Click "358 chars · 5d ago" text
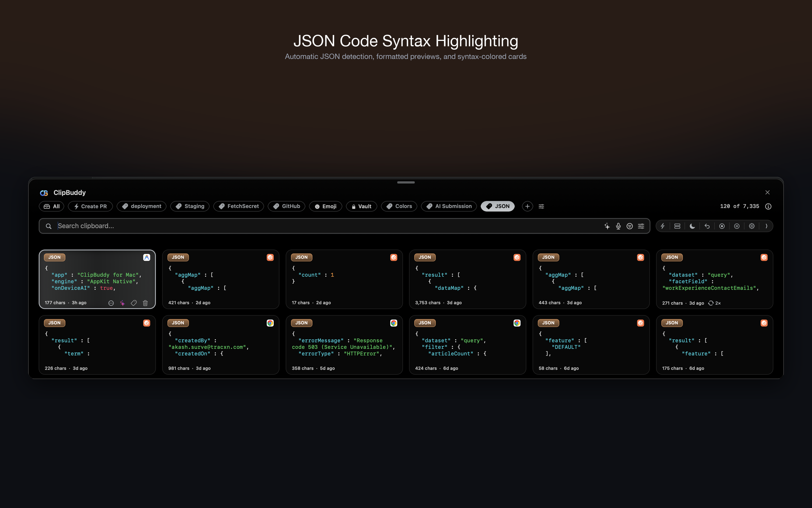The width and height of the screenshot is (812, 508). coord(313,368)
